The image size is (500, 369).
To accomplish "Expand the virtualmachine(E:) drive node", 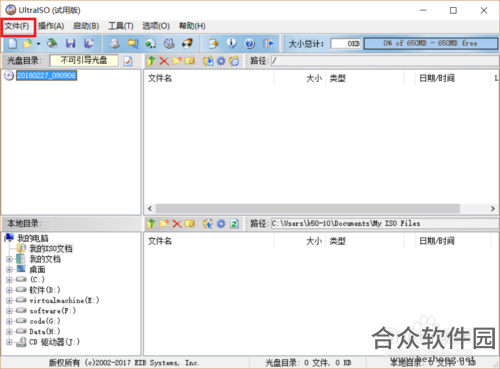I will click(9, 300).
